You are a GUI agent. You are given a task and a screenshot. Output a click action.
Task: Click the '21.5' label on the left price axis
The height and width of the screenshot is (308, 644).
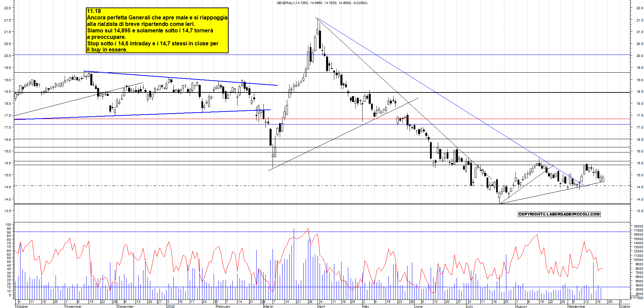7,20
